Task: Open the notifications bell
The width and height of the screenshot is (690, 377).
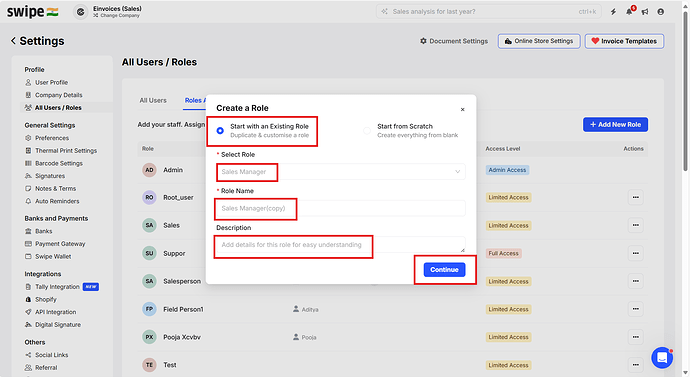Action: pyautogui.click(x=629, y=12)
